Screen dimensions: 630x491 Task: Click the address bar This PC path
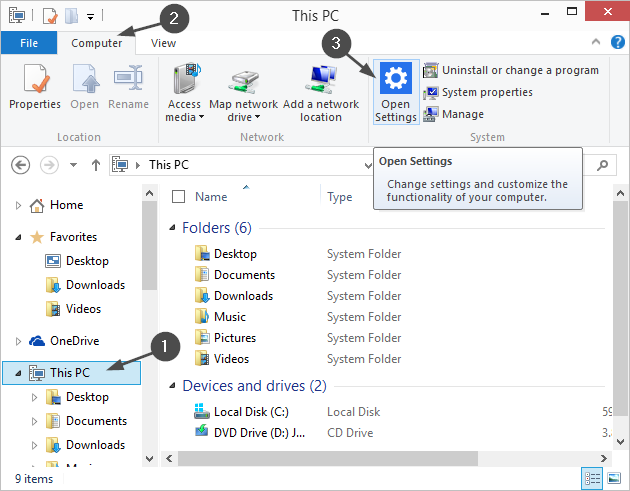(169, 165)
